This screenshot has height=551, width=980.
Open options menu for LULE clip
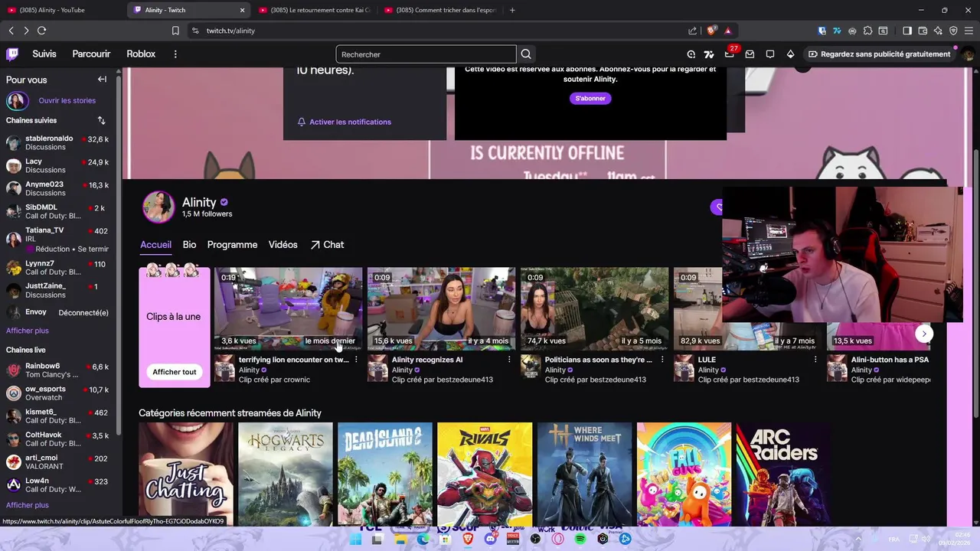tap(815, 360)
